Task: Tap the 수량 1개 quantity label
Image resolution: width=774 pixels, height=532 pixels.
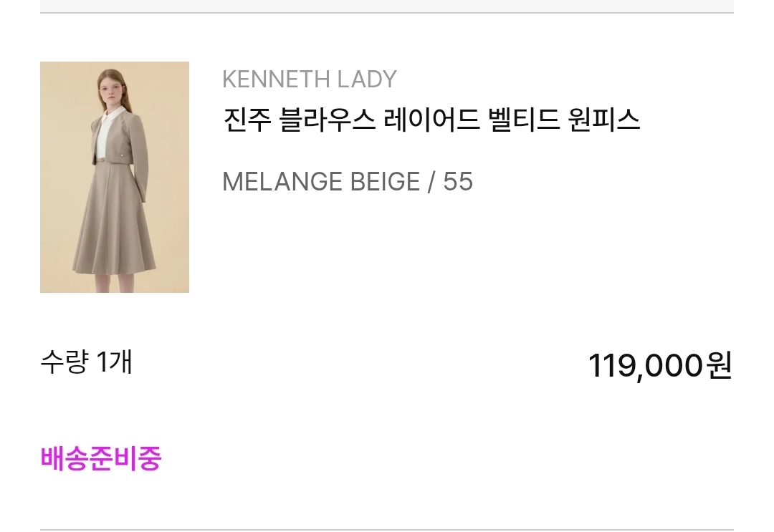Action: [86, 362]
